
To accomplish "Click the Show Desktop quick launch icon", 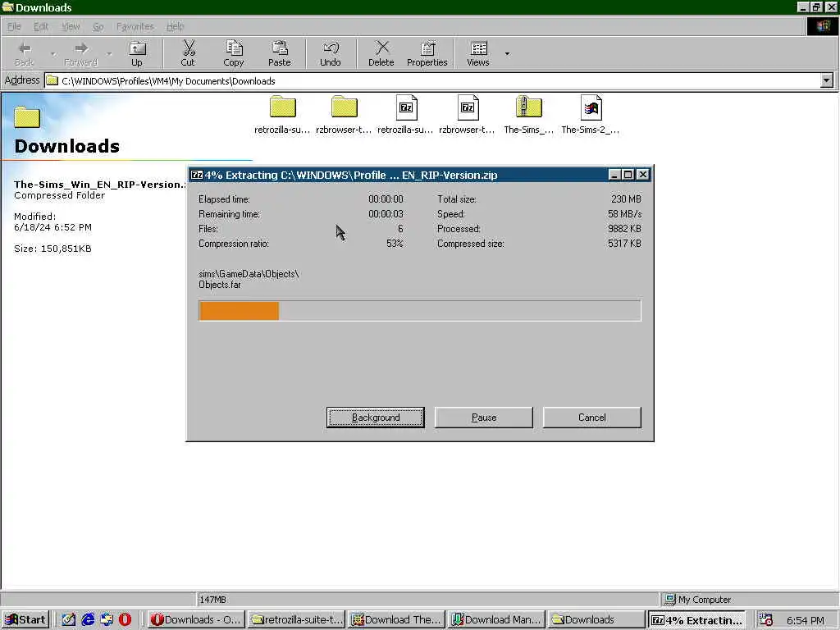I will pos(69,620).
